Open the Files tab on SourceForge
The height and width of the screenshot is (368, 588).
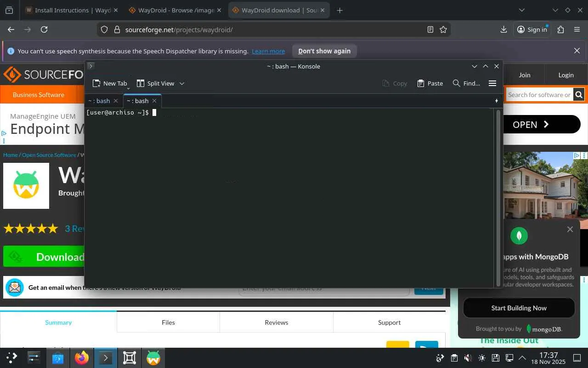168,322
